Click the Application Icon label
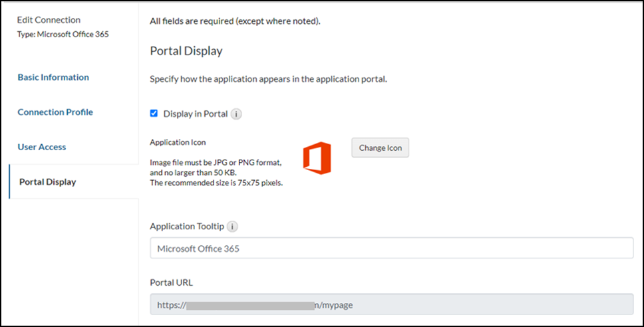644x327 pixels. pyautogui.click(x=178, y=142)
